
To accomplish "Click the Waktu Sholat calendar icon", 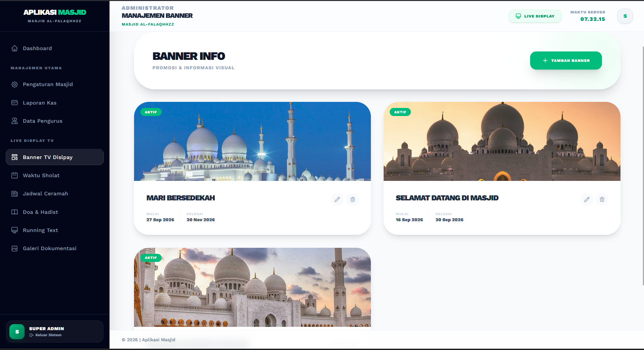I will [14, 176].
